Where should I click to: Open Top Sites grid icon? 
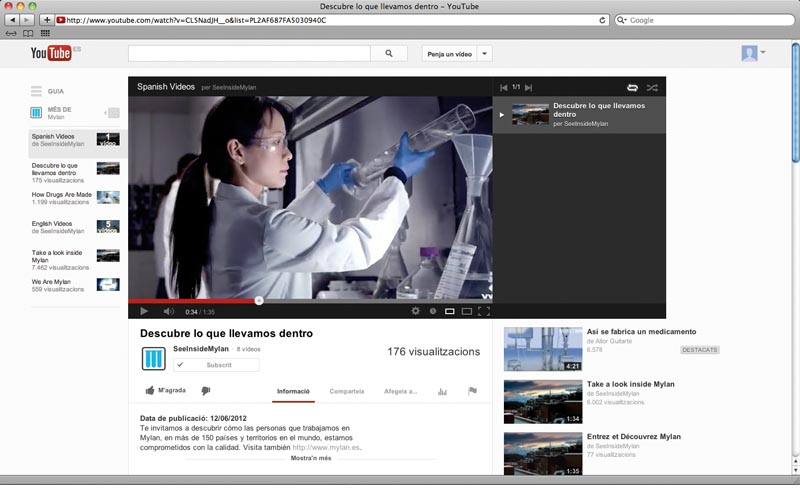[45, 33]
